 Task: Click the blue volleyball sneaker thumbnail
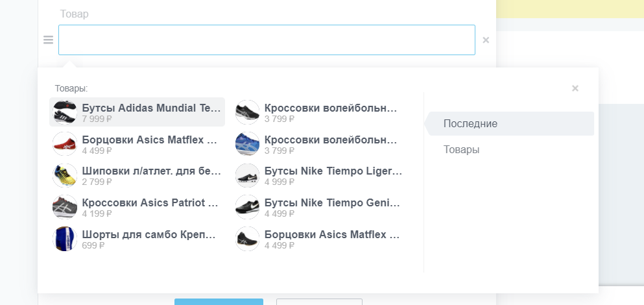click(x=247, y=143)
